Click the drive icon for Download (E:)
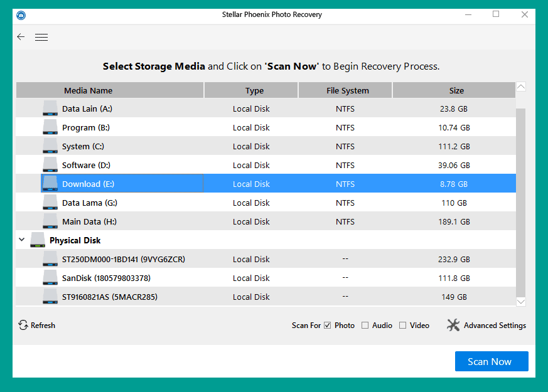The image size is (548, 392). [50, 184]
